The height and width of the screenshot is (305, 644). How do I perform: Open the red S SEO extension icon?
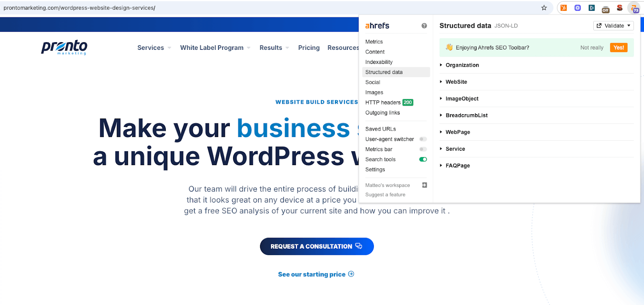click(619, 8)
